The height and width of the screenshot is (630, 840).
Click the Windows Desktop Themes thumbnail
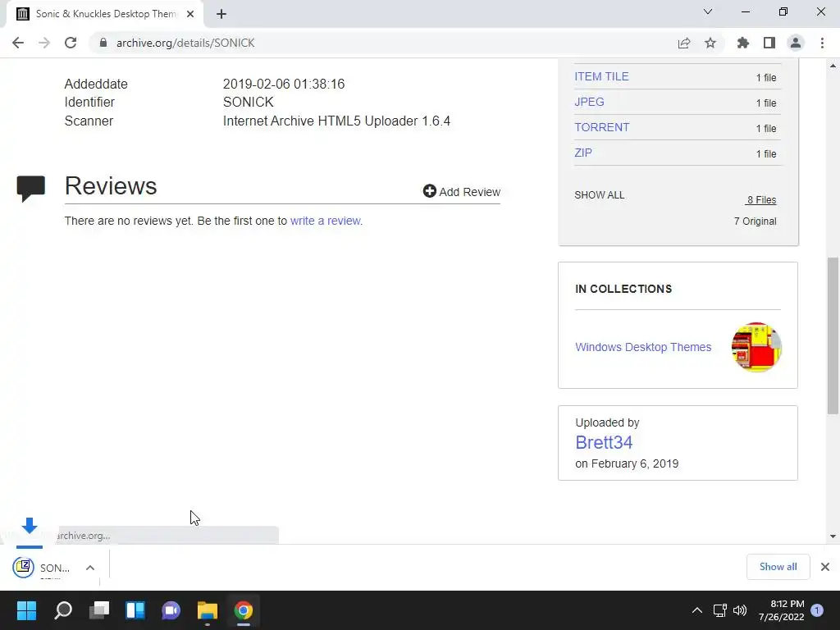click(x=756, y=347)
